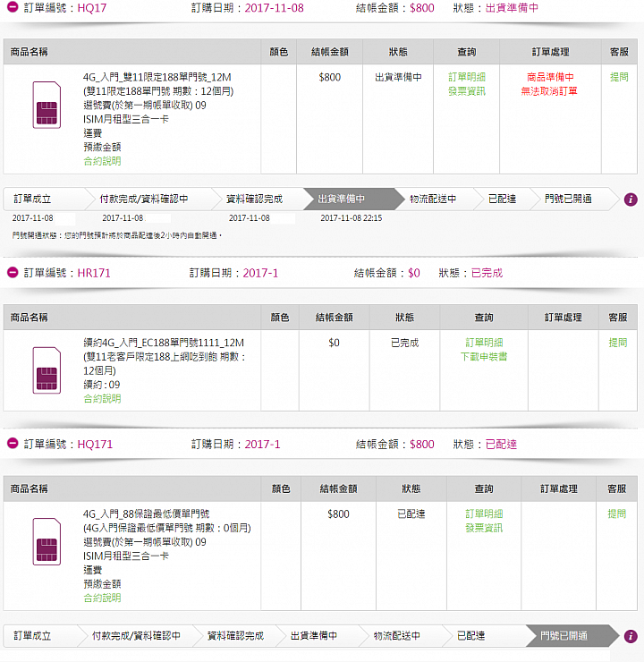Click the purple info icon after the first progress bar
Screen dimensions: 644x662
(x=631, y=199)
